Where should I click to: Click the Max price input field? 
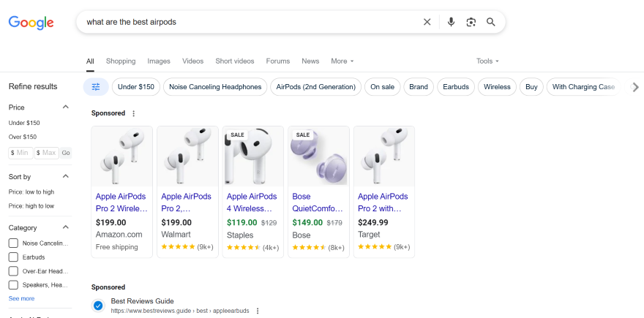click(x=46, y=153)
